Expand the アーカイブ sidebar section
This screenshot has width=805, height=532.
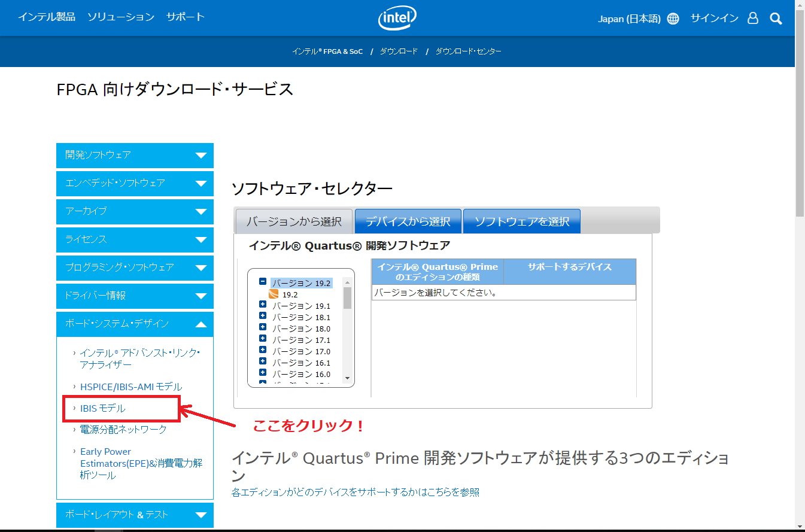135,211
